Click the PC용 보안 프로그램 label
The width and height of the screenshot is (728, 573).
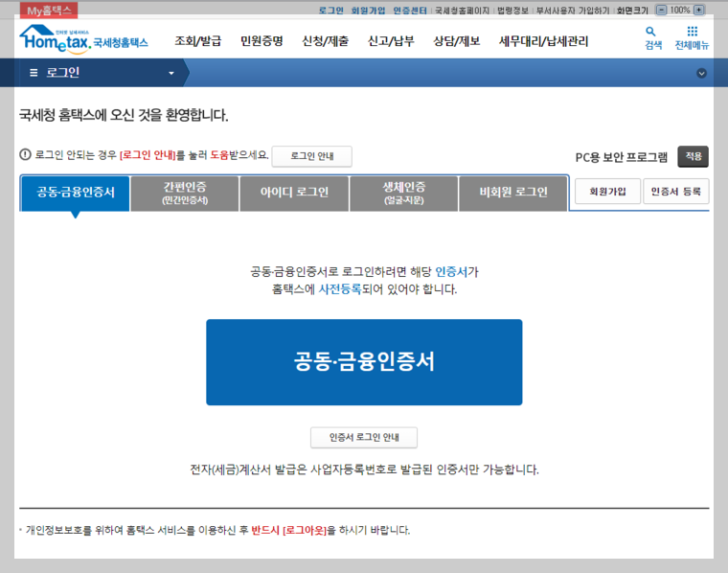[x=622, y=157]
